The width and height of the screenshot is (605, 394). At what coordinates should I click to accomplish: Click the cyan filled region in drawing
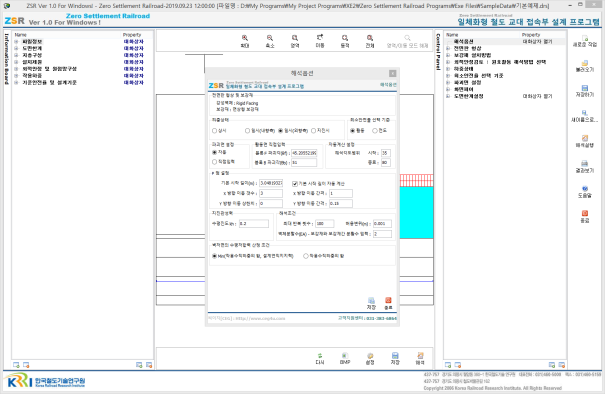[416, 212]
